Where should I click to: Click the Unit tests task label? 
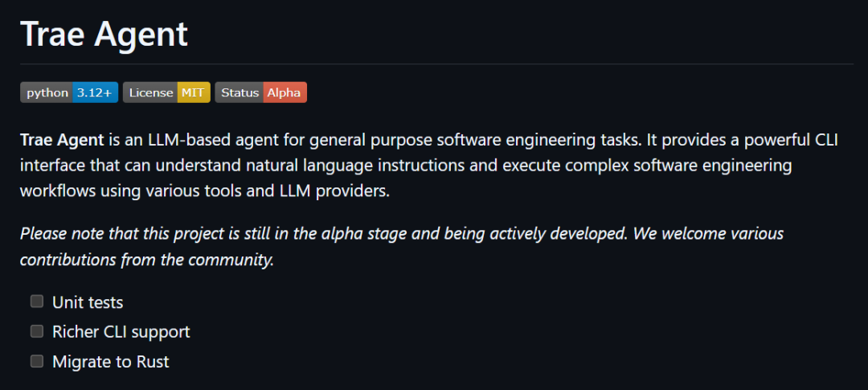88,302
